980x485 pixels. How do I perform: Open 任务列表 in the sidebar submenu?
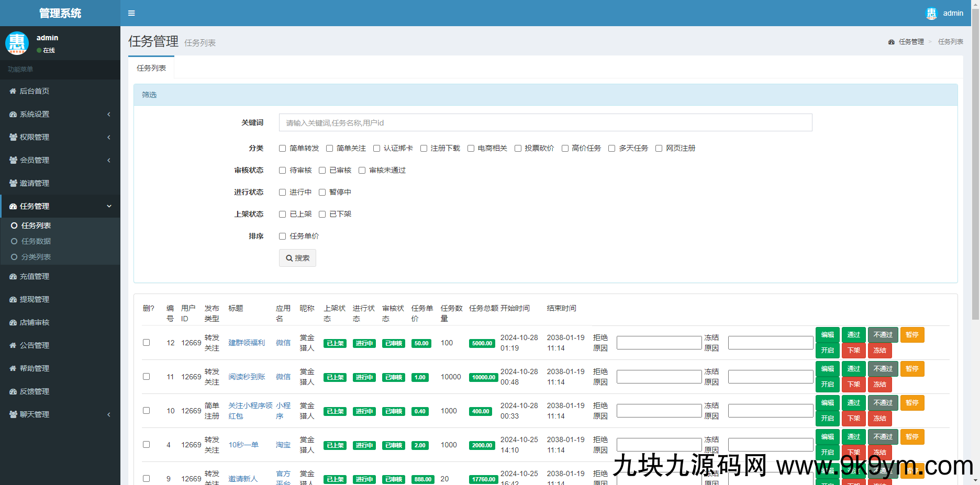point(36,225)
